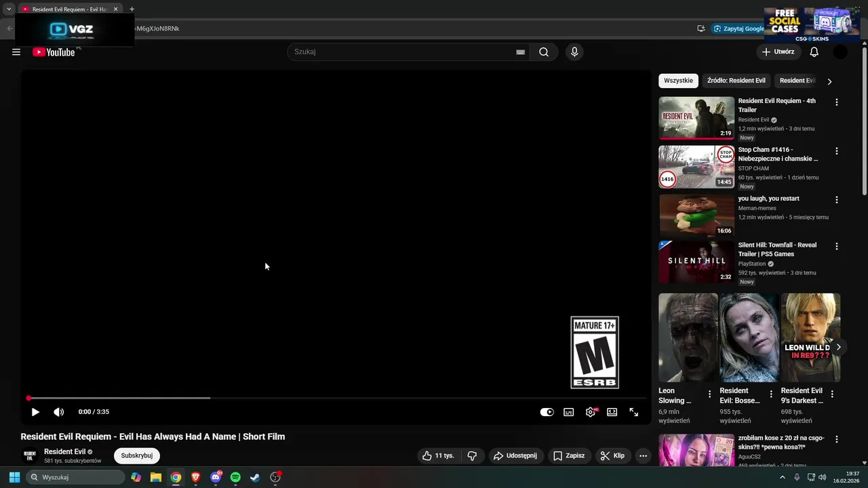Open Windows Start menu
The height and width of the screenshot is (488, 868).
[x=14, y=477]
